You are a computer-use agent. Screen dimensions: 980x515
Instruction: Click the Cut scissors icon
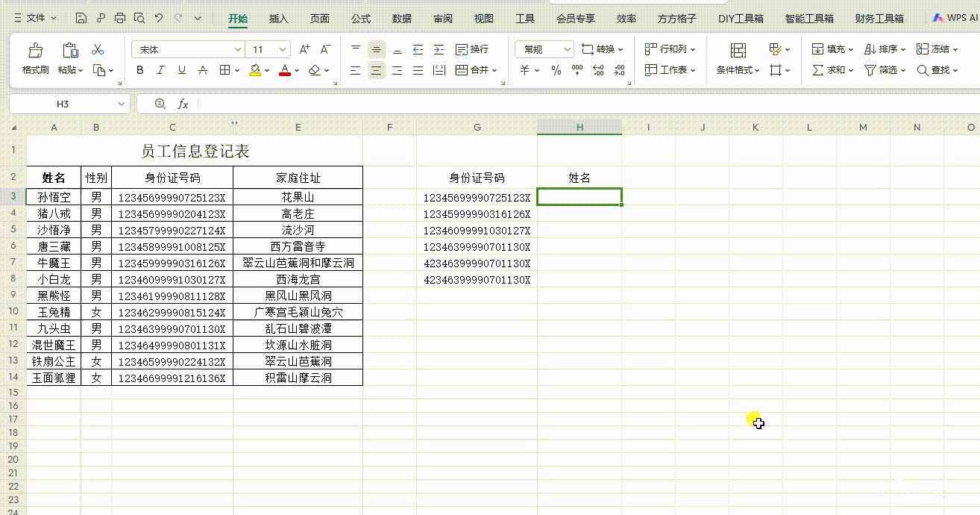tap(98, 50)
